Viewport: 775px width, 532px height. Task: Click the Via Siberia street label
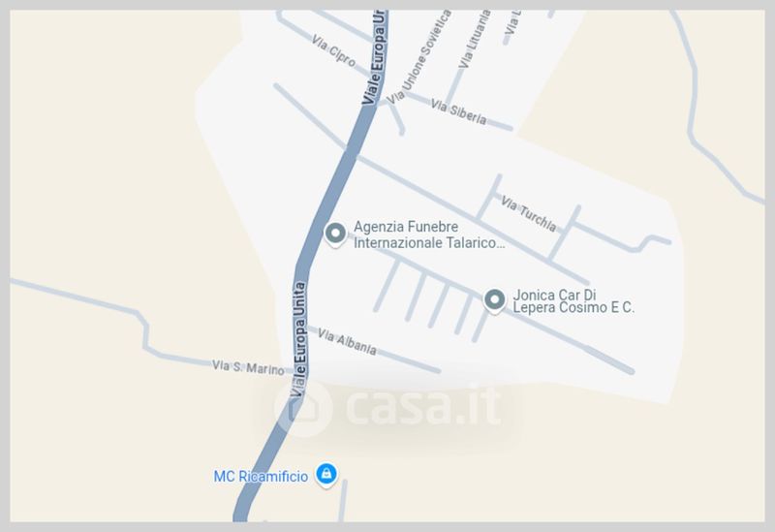tap(458, 111)
